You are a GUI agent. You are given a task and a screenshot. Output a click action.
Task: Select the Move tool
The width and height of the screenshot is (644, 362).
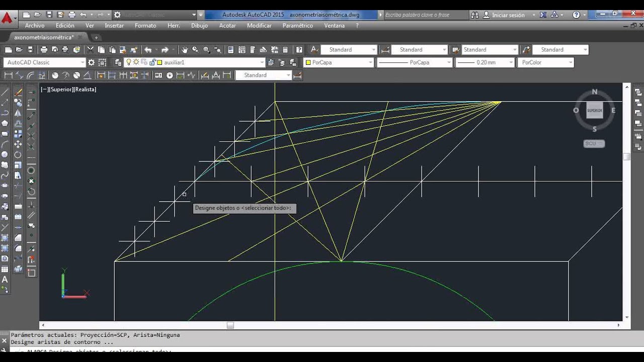[18, 144]
